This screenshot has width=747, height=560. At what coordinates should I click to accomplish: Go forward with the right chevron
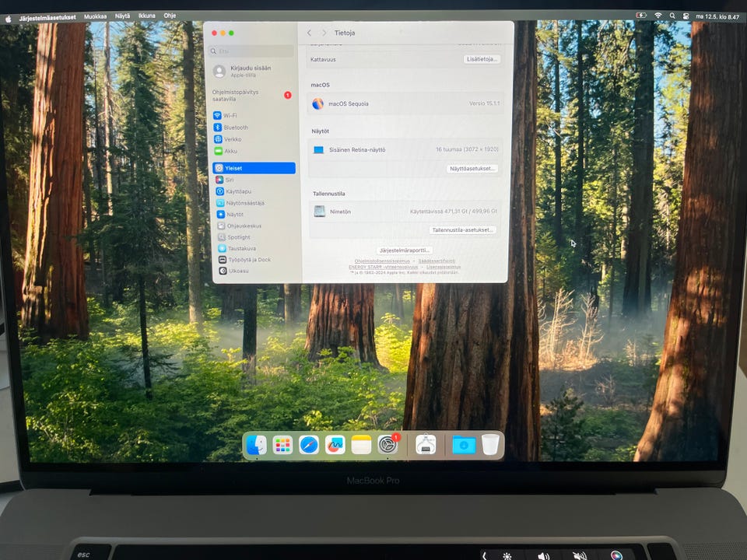click(x=324, y=33)
